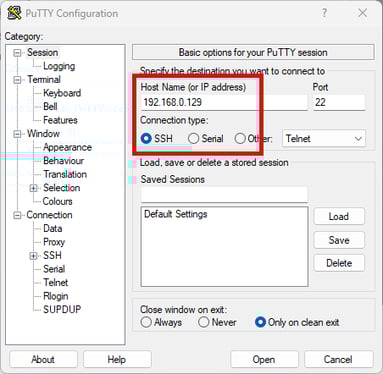This screenshot has height=374, width=383.
Task: Click the Host Name input field
Action: click(224, 102)
